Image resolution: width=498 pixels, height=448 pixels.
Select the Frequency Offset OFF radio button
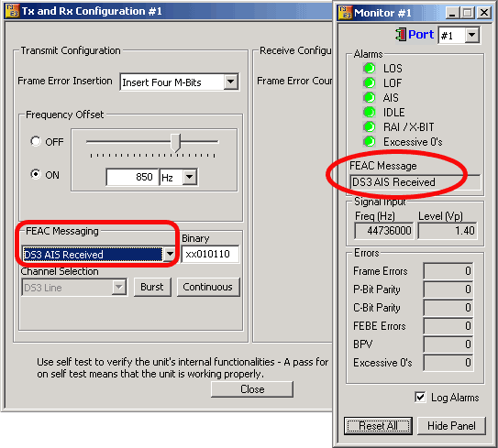point(36,141)
